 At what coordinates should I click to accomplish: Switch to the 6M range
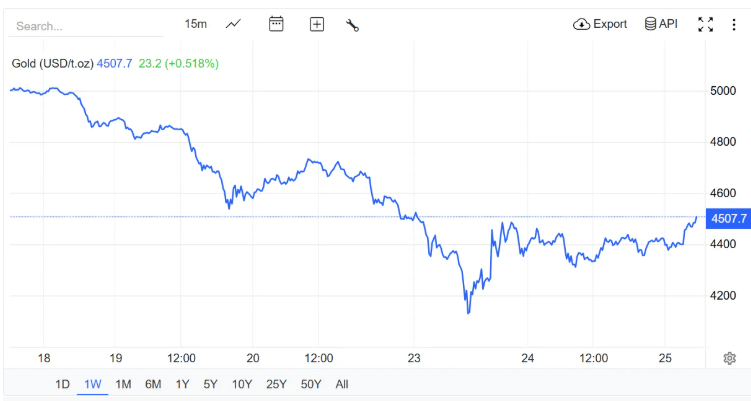click(153, 384)
